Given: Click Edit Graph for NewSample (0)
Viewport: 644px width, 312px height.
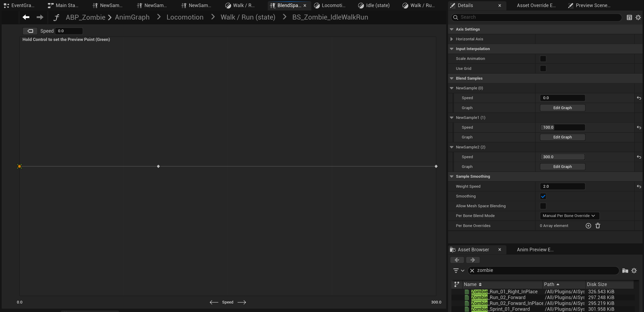Looking at the screenshot, I should pos(562,108).
